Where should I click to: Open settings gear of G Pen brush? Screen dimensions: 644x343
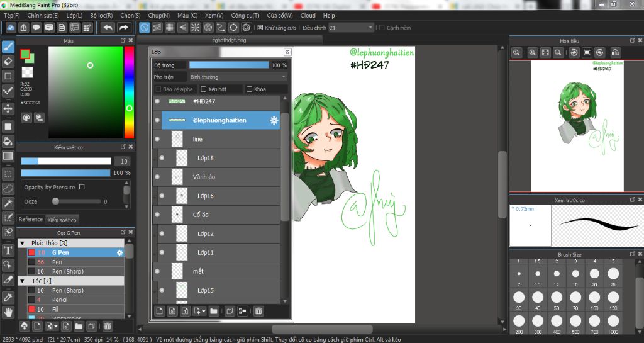tap(119, 252)
